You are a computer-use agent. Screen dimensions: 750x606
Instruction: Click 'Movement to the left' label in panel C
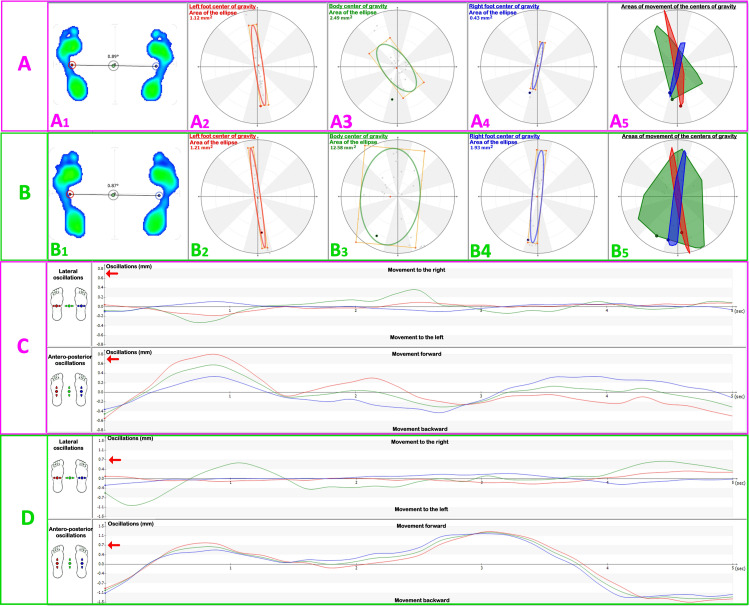pos(417,337)
